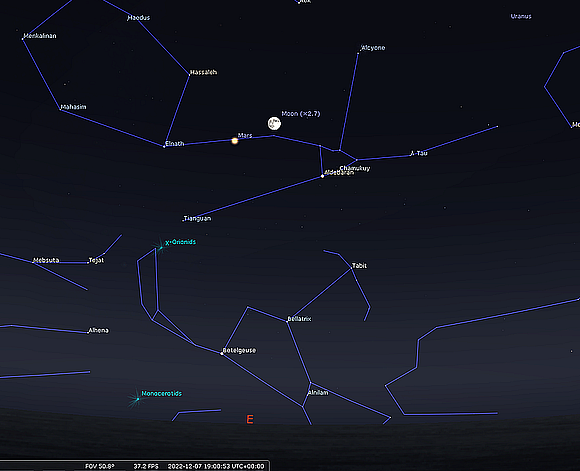The height and width of the screenshot is (471, 580).
Task: Select the star Betelgeuse
Action: [x=222, y=353]
